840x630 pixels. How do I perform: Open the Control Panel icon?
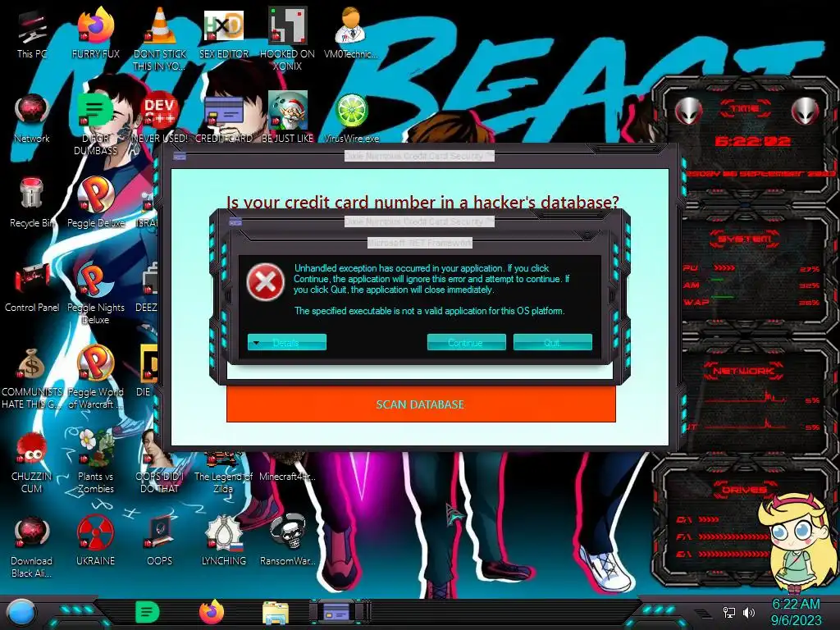(32, 288)
